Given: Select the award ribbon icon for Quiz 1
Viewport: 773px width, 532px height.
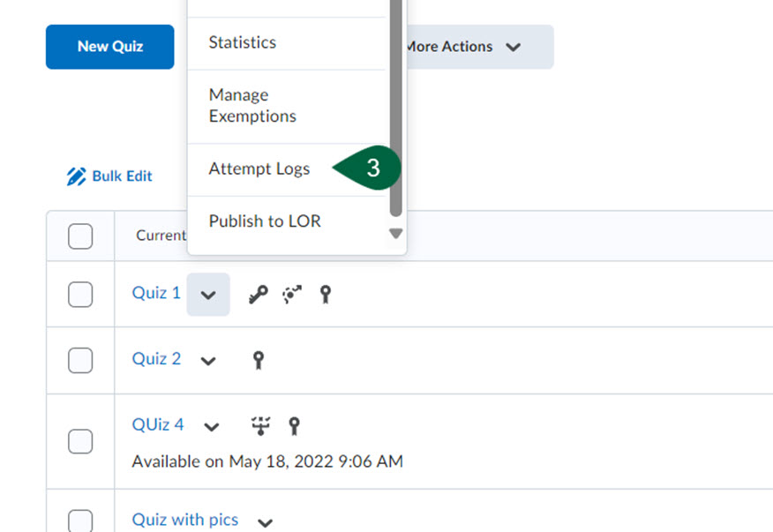Looking at the screenshot, I should (325, 294).
